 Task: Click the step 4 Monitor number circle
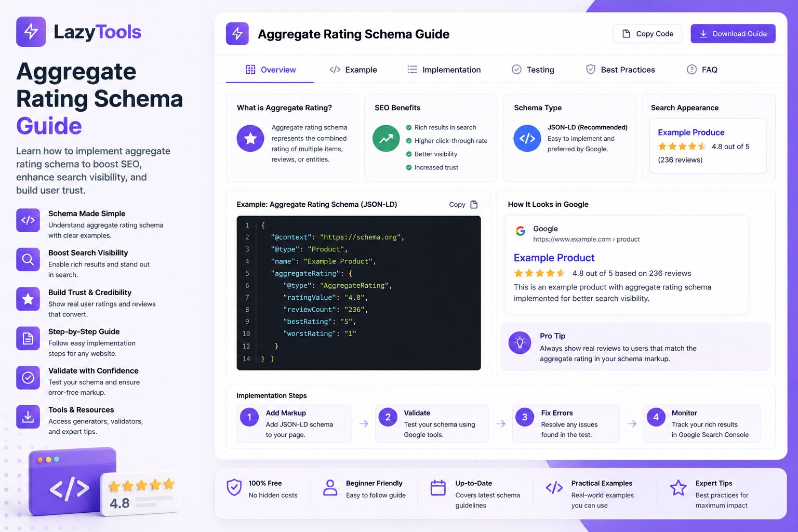656,417
